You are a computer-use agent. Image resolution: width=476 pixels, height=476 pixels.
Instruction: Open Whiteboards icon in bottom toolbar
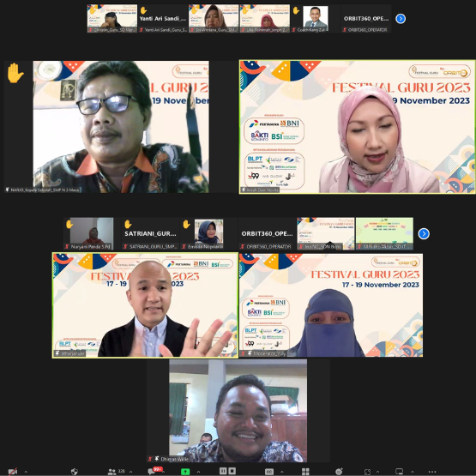(x=399, y=472)
